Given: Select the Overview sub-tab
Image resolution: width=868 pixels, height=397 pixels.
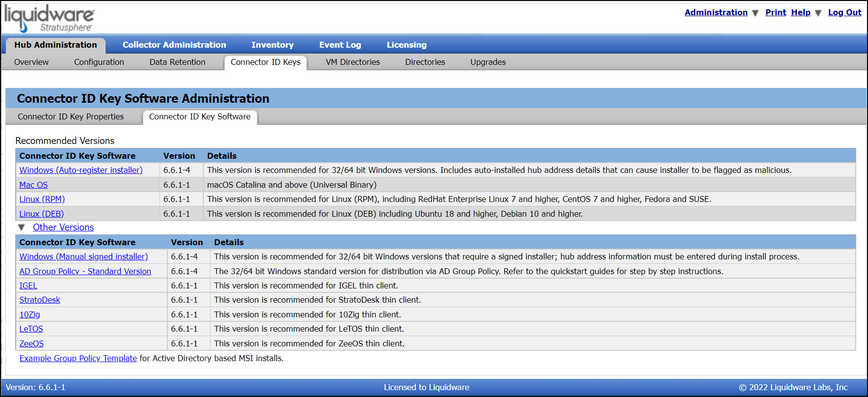Looking at the screenshot, I should 31,62.
